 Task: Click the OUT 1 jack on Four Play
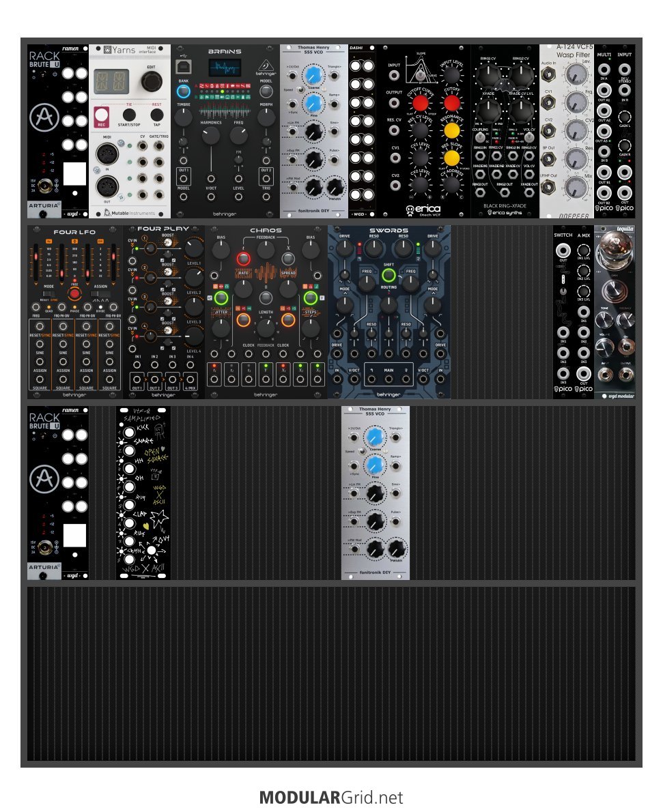tap(137, 380)
